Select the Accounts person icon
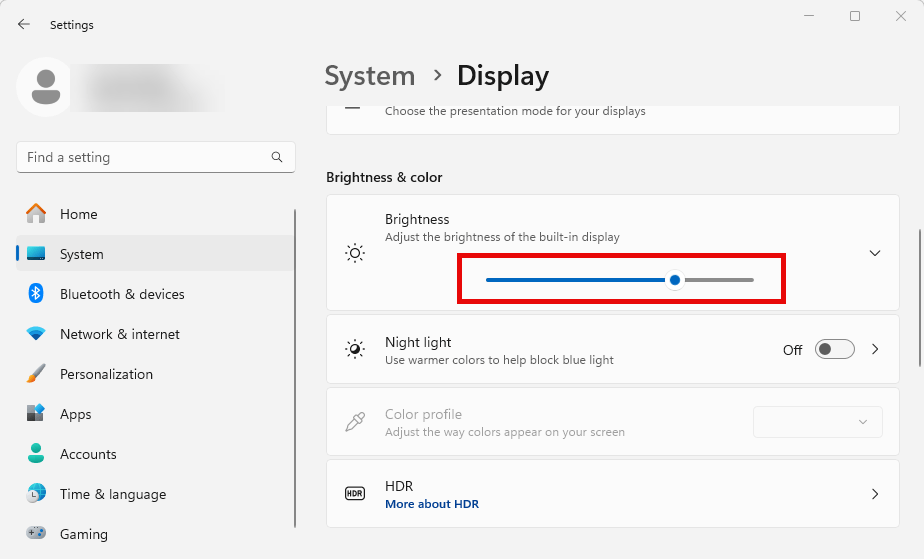This screenshot has width=924, height=559. click(x=36, y=454)
